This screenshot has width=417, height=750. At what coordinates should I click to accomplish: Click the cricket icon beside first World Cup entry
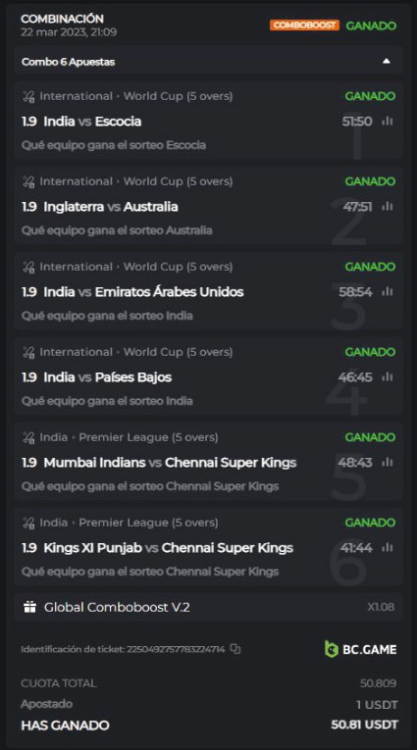click(x=28, y=96)
